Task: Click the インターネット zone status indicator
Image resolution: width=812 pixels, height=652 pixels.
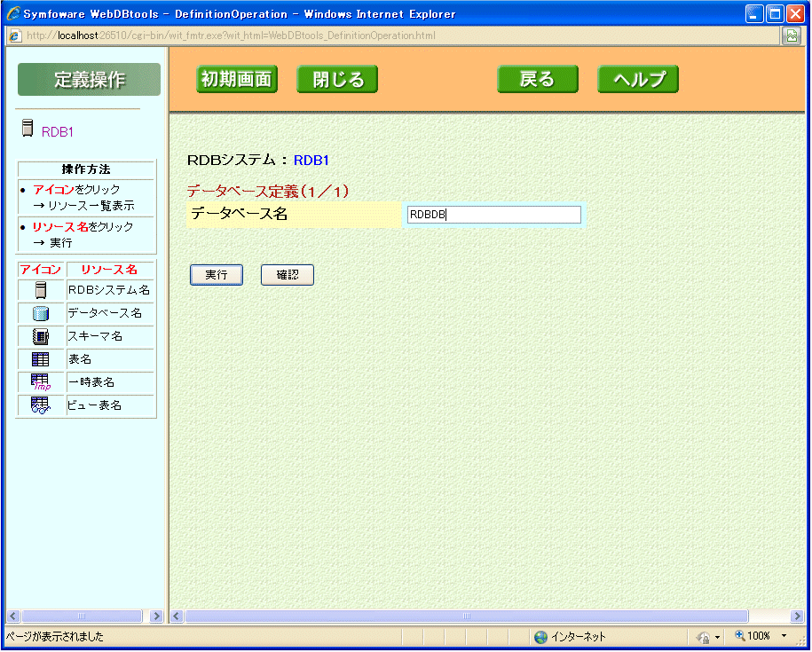Action: [x=570, y=637]
